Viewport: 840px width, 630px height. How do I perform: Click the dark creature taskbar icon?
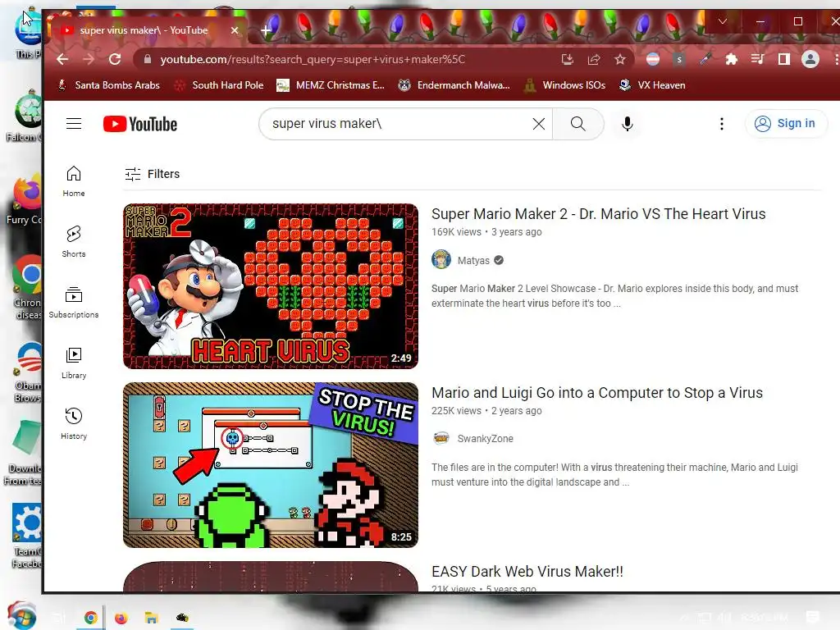coord(182,619)
